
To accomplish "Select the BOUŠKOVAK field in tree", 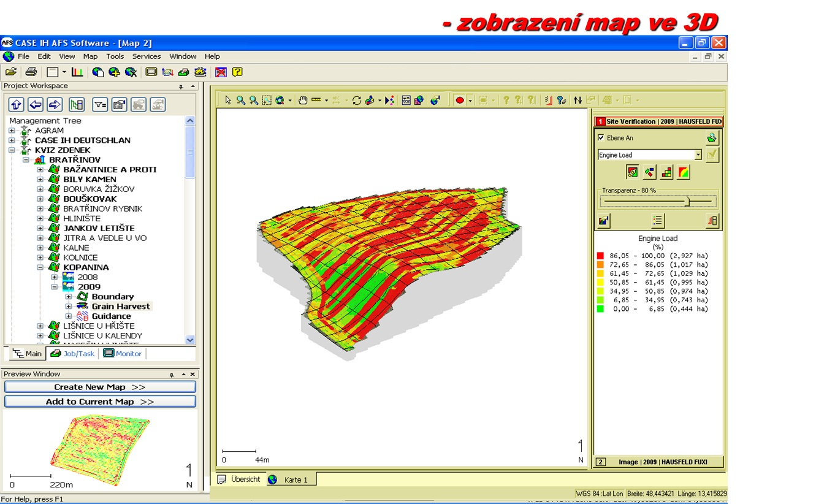I will pos(90,199).
